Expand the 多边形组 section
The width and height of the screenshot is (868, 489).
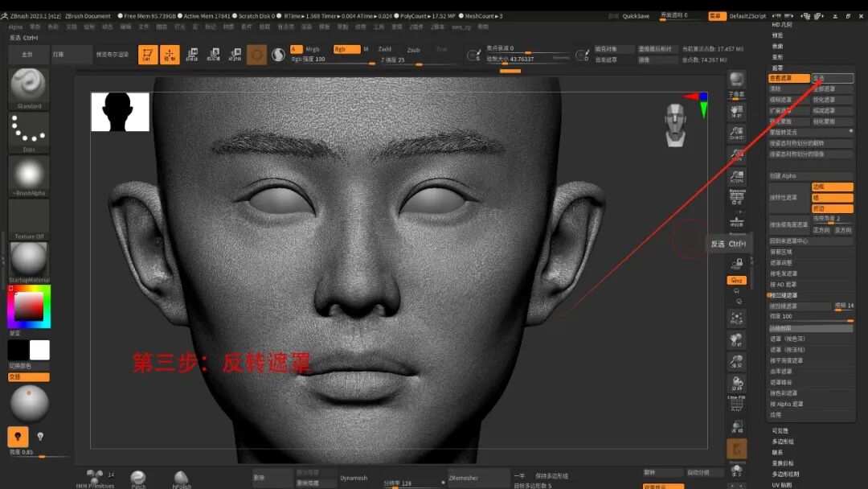(x=783, y=442)
